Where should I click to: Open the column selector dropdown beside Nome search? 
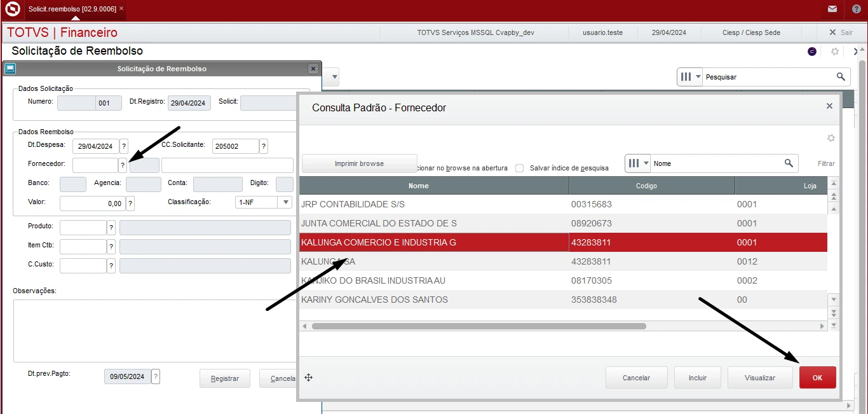click(x=638, y=163)
